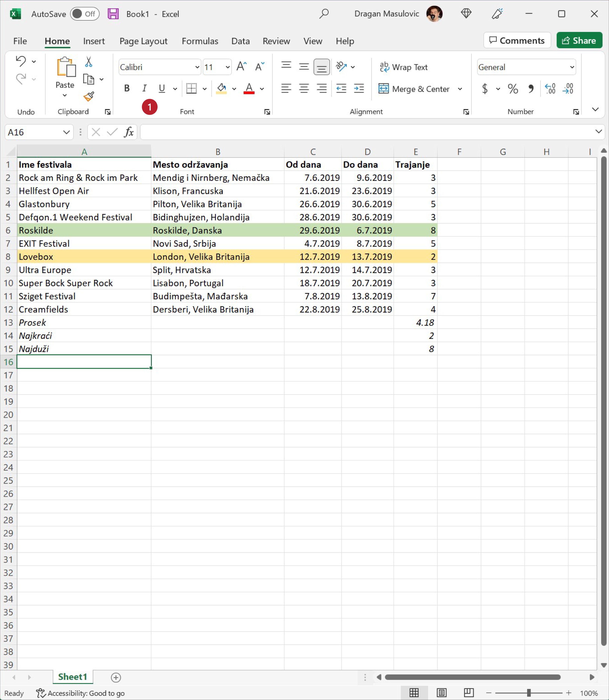Increase font size with larger A
609x700 pixels.
pos(242,67)
